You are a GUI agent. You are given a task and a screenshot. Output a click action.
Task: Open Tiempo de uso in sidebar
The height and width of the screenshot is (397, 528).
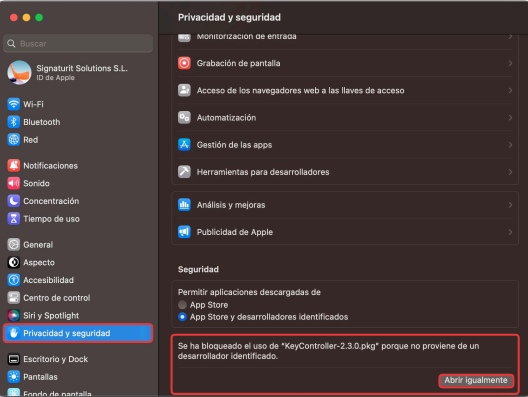(78, 219)
